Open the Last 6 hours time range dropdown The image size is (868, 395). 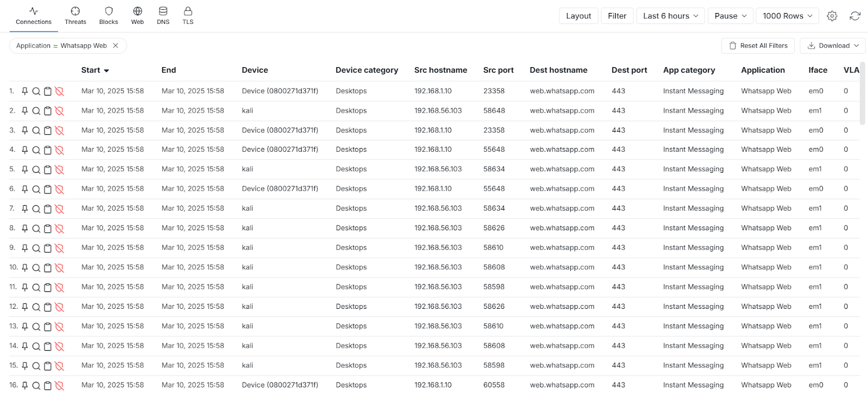point(671,16)
